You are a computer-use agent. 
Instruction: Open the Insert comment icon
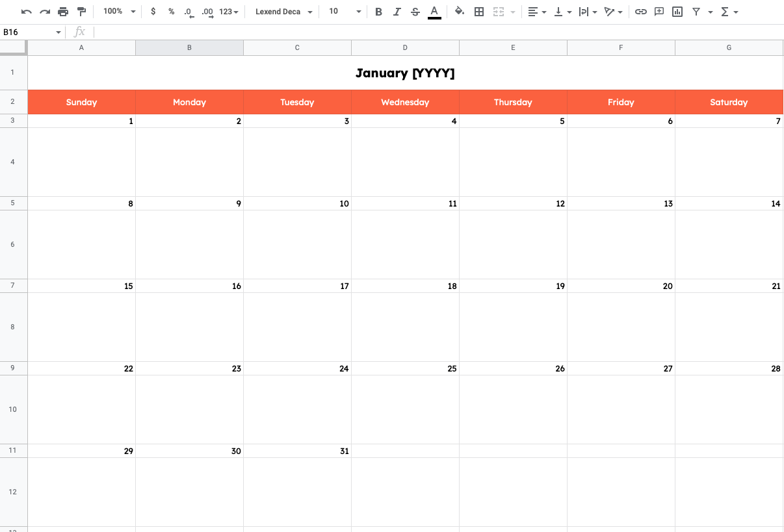click(659, 11)
